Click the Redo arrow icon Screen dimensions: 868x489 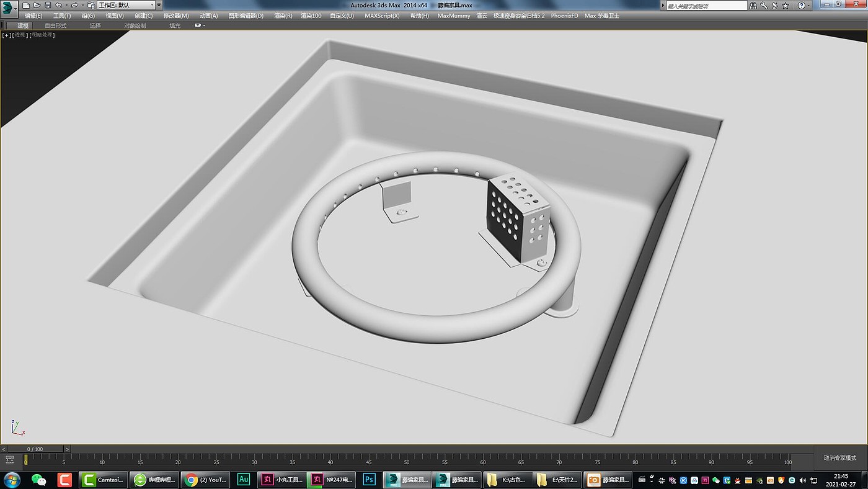point(74,5)
